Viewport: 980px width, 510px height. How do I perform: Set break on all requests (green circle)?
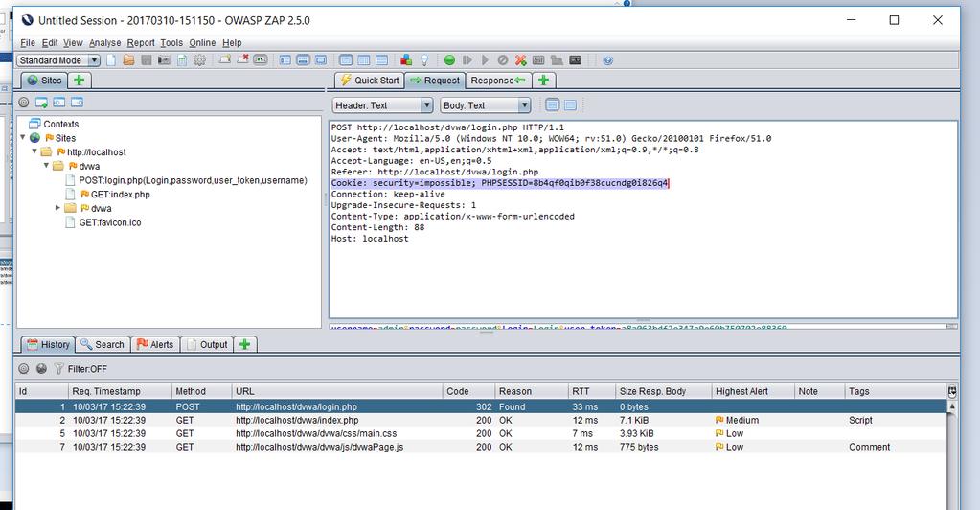(449, 60)
